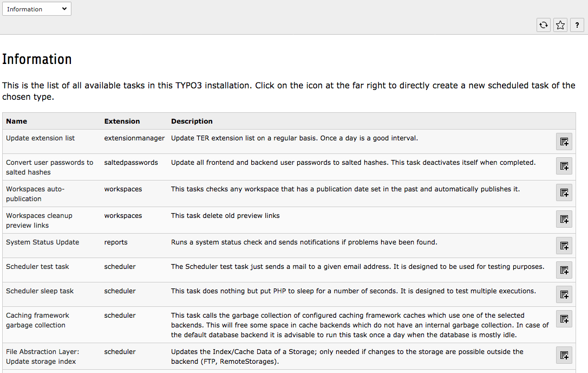Create Caching framework garbage collection task
Image resolution: width=588 pixels, height=373 pixels.
pos(564,319)
